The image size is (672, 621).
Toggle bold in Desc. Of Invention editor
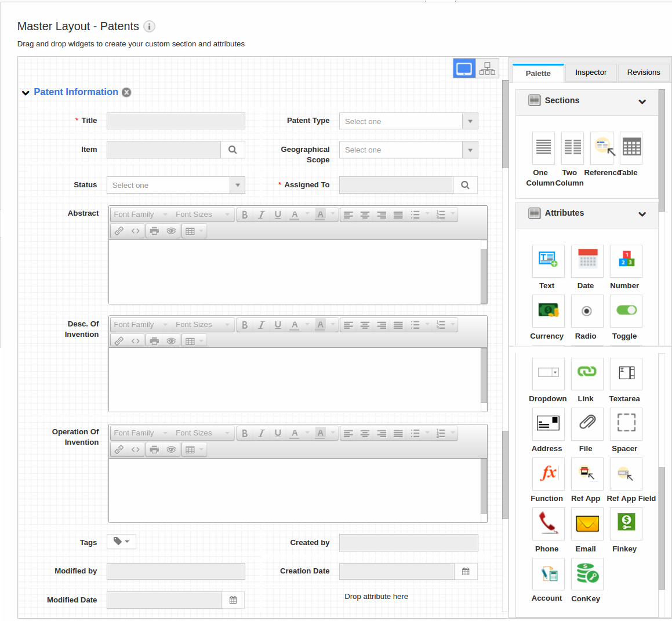pos(245,325)
